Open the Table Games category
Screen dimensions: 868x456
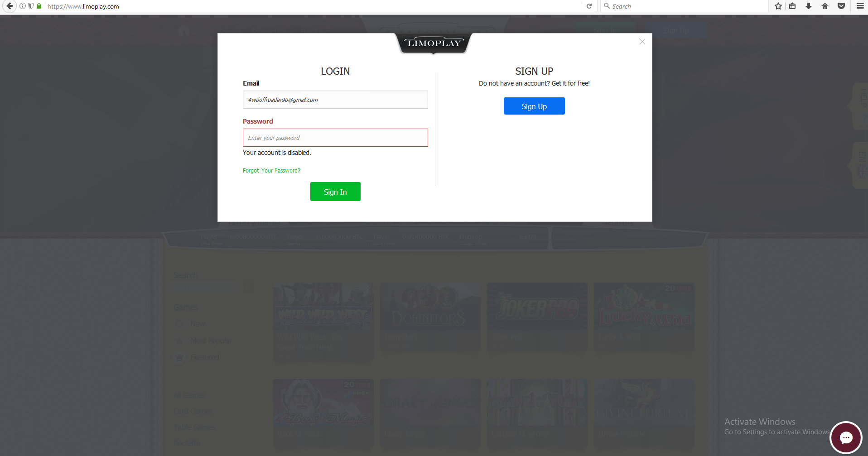click(x=194, y=427)
